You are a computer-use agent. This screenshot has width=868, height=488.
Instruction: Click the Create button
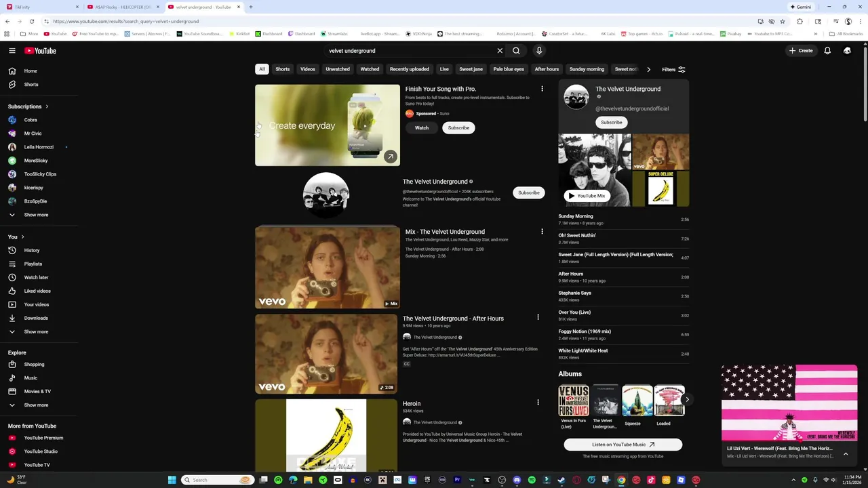[x=801, y=51]
